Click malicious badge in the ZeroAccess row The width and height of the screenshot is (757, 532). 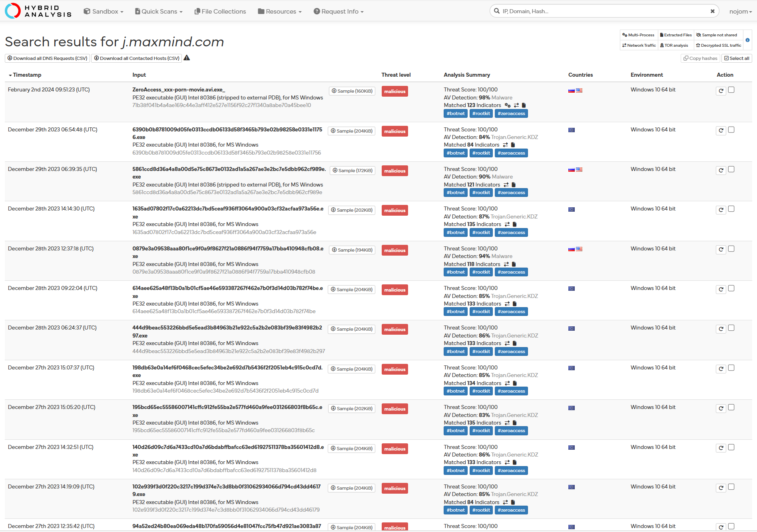(x=394, y=91)
